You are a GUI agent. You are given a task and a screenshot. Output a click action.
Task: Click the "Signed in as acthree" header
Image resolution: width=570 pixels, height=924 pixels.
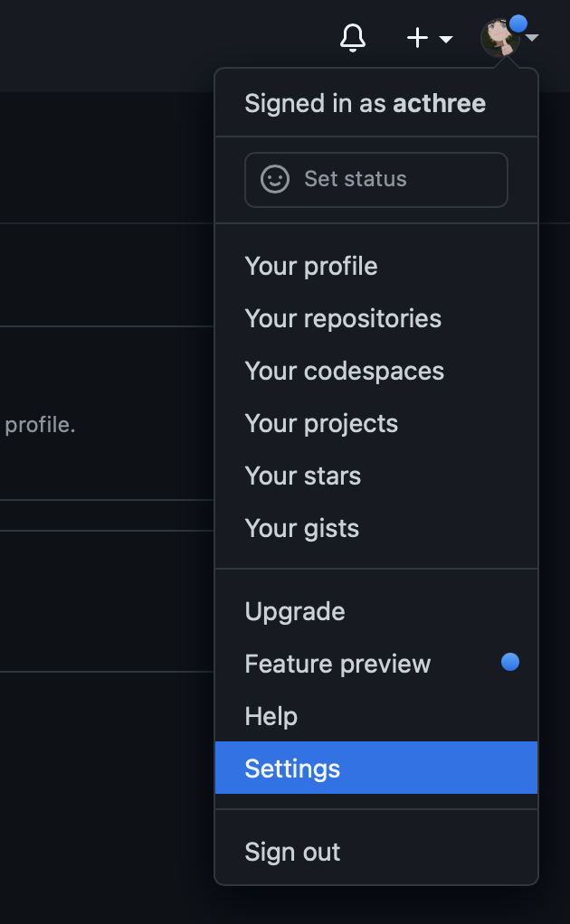pyautogui.click(x=365, y=103)
